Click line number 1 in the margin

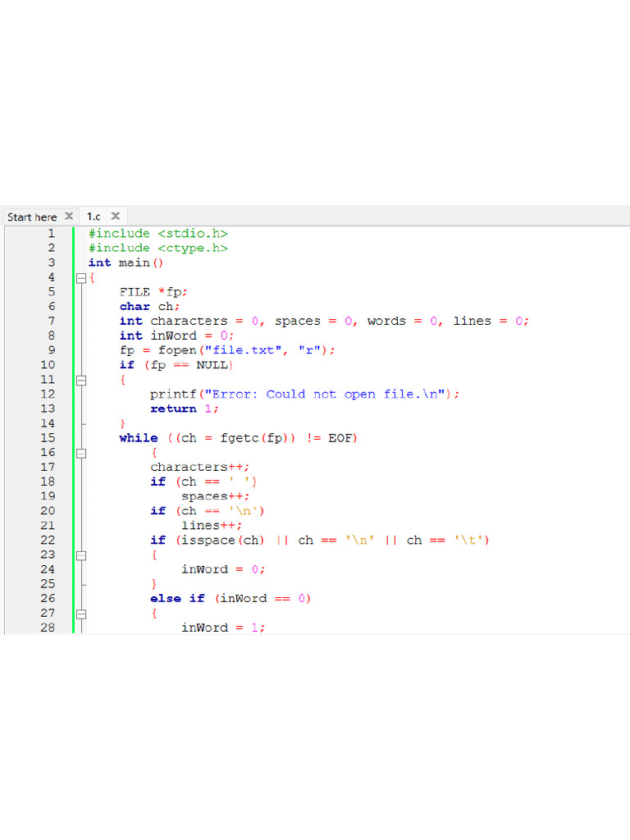(x=52, y=234)
